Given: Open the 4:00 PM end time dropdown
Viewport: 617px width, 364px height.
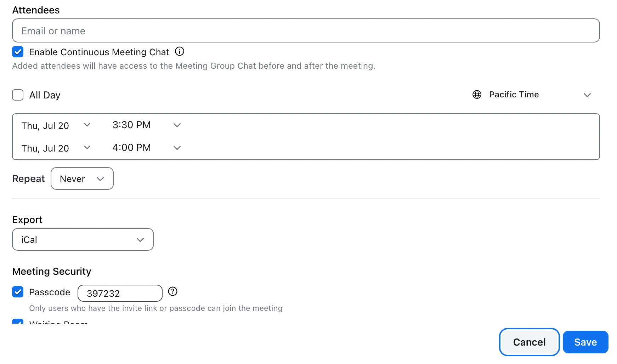Looking at the screenshot, I should 132,148.
